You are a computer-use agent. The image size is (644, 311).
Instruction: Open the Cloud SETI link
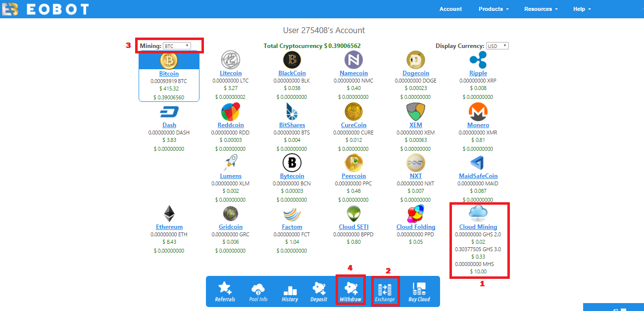tap(353, 227)
